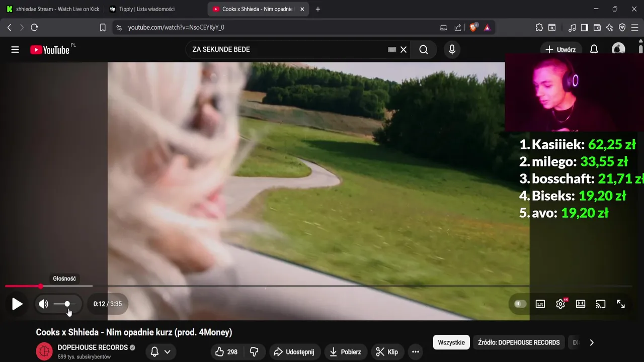Click the address bar URL
Image resolution: width=644 pixels, height=362 pixels.
tap(176, 28)
